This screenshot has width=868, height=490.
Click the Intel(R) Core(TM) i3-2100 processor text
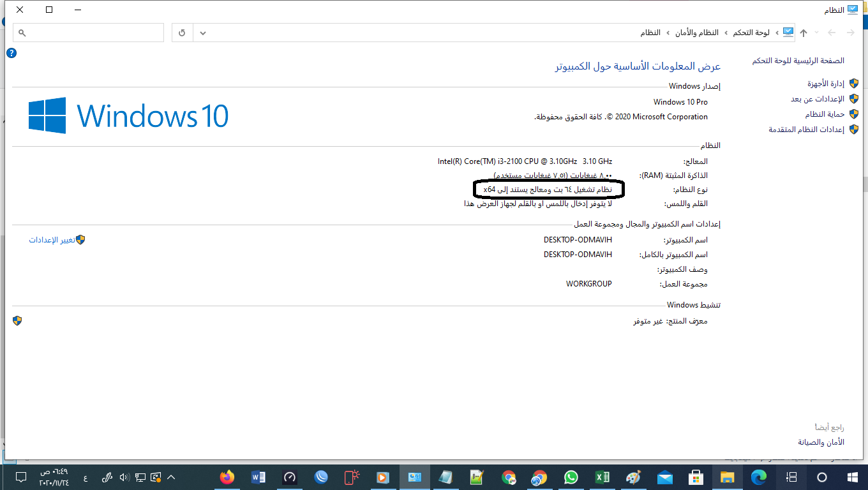tap(525, 161)
